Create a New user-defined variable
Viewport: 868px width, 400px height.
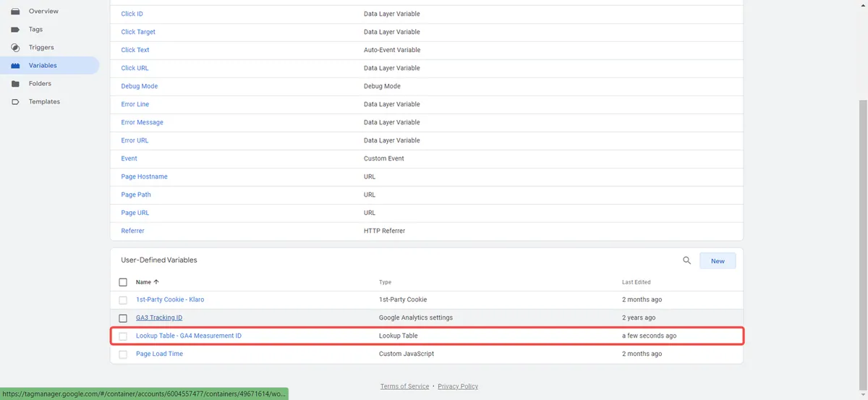tap(718, 261)
